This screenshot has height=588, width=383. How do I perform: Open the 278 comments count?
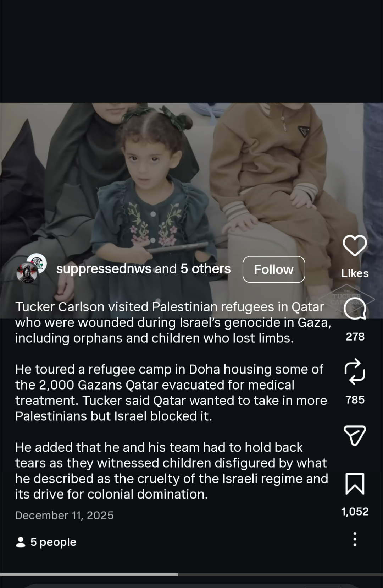355,337
